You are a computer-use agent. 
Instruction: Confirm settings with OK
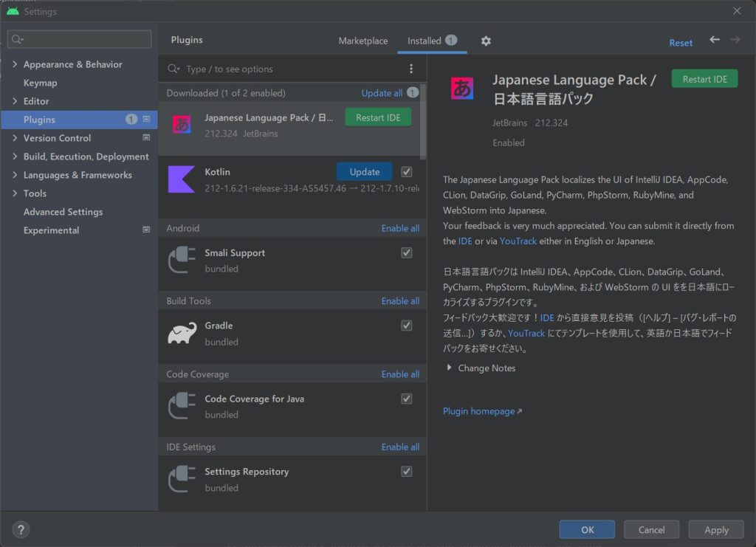(587, 529)
